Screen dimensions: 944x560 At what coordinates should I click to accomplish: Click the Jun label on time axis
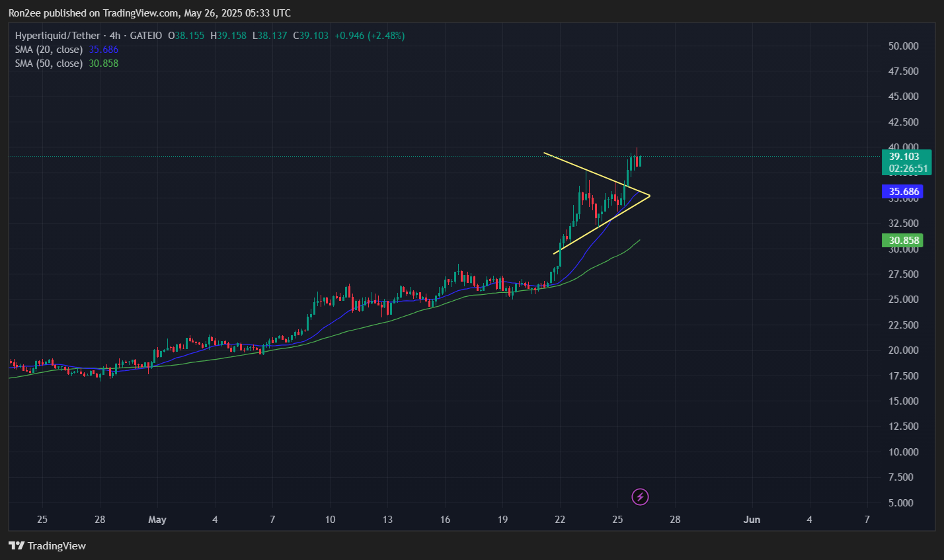coord(752,520)
